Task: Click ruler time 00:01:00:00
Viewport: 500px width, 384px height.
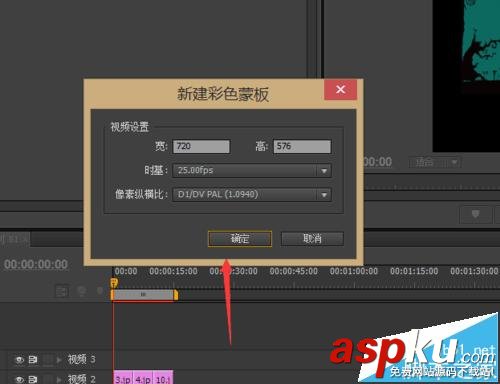Action: point(354,271)
